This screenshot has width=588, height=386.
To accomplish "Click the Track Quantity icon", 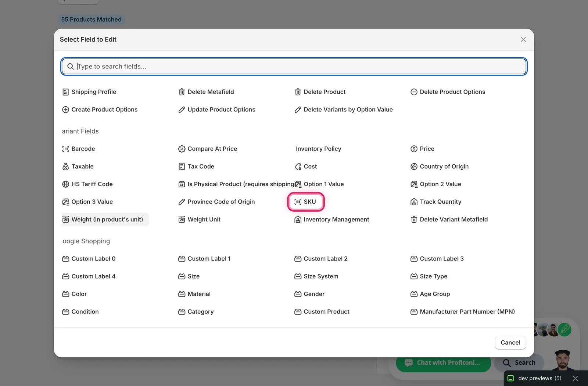I will point(414,202).
